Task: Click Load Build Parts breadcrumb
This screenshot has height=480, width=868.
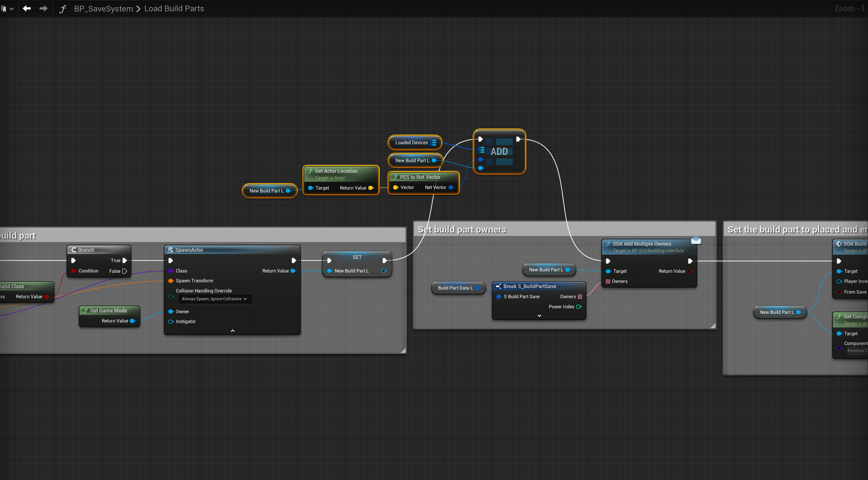Action: point(174,9)
